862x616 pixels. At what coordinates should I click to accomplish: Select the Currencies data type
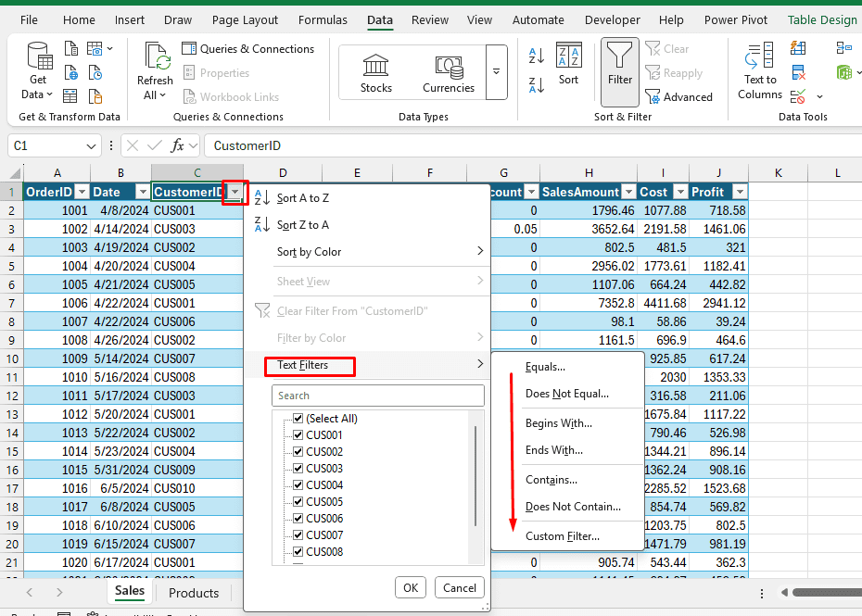[449, 72]
